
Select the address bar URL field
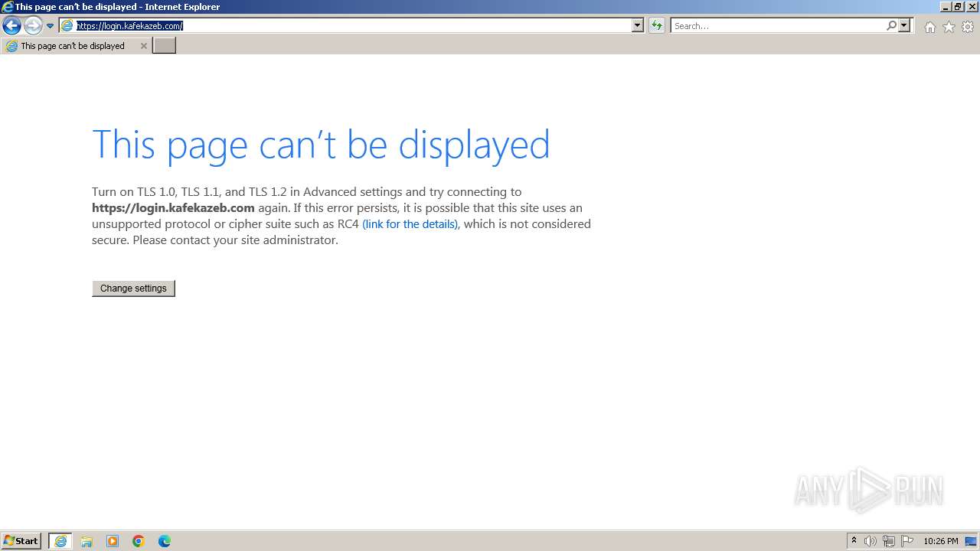coord(354,26)
